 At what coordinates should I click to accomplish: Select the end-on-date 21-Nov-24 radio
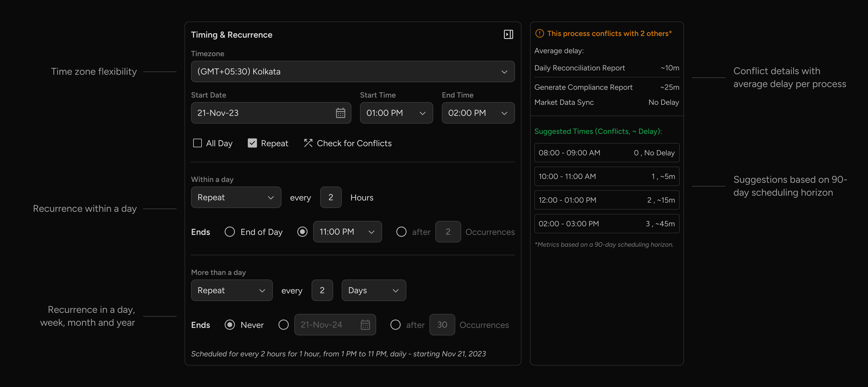pyautogui.click(x=284, y=325)
